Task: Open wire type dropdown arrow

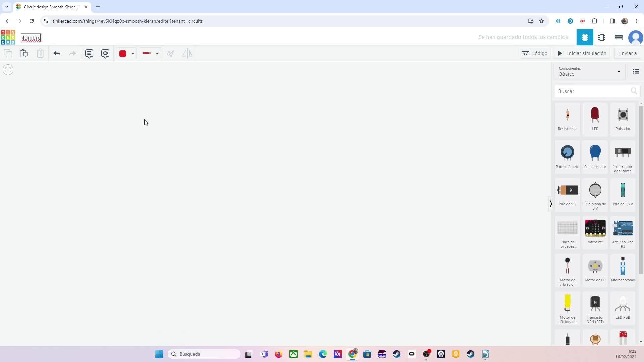Action: [157, 54]
